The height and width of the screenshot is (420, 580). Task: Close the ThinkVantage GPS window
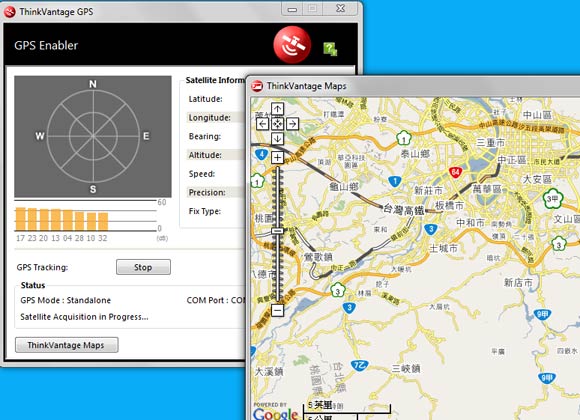pyautogui.click(x=340, y=9)
